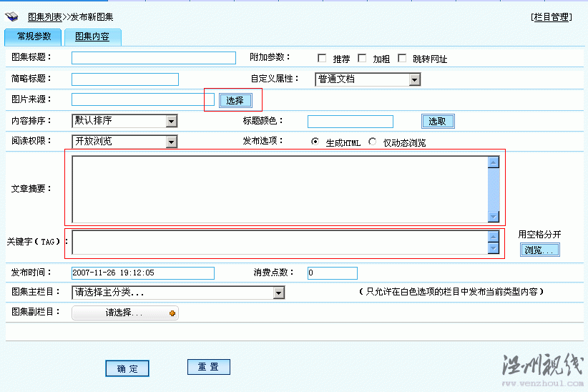
Task: Click the 图集标题 input field
Action: [154, 59]
